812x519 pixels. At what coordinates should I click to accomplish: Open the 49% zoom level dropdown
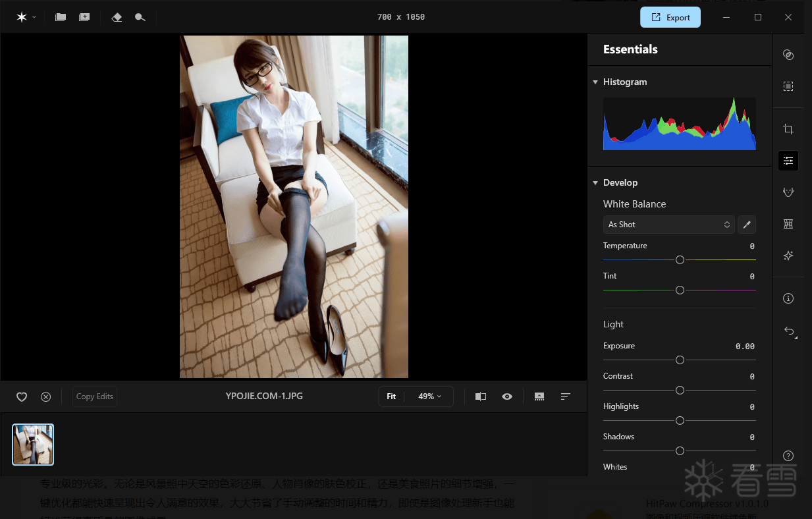tap(429, 396)
